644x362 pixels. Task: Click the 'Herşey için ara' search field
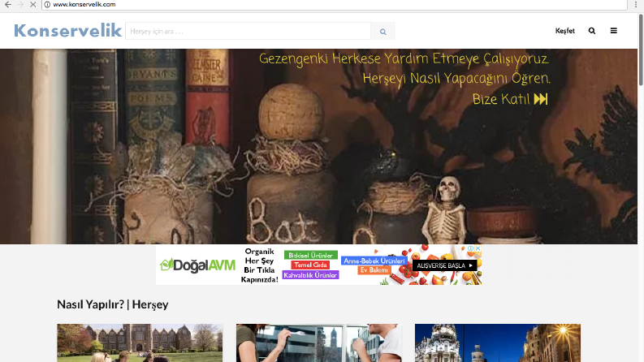pos(248,31)
